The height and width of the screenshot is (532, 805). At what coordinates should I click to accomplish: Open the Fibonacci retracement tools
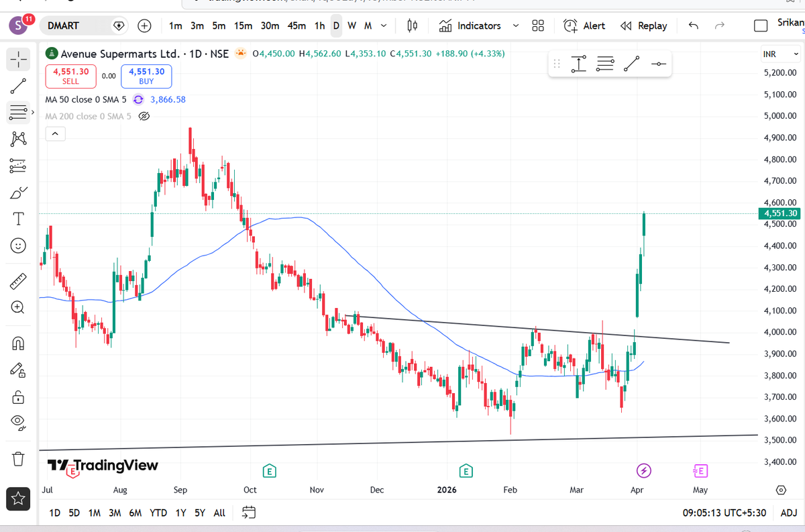pyautogui.click(x=18, y=112)
